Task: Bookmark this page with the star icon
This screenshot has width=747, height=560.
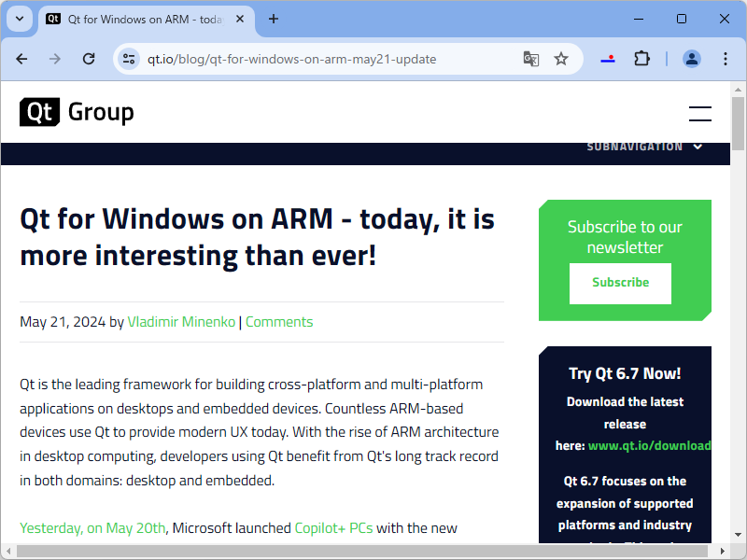Action: click(x=561, y=59)
